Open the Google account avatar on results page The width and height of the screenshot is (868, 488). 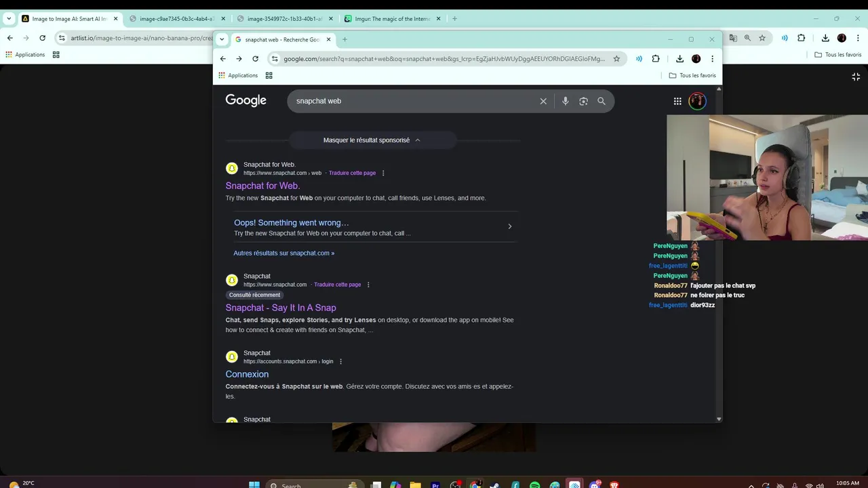pyautogui.click(x=697, y=101)
